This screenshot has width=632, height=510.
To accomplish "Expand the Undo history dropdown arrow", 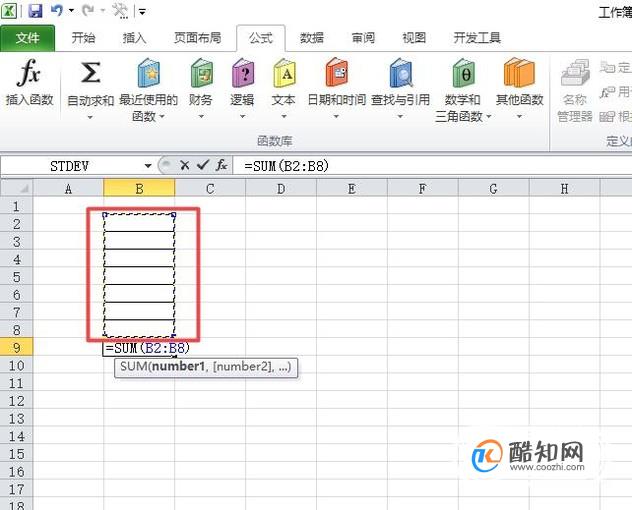I will 71,10.
